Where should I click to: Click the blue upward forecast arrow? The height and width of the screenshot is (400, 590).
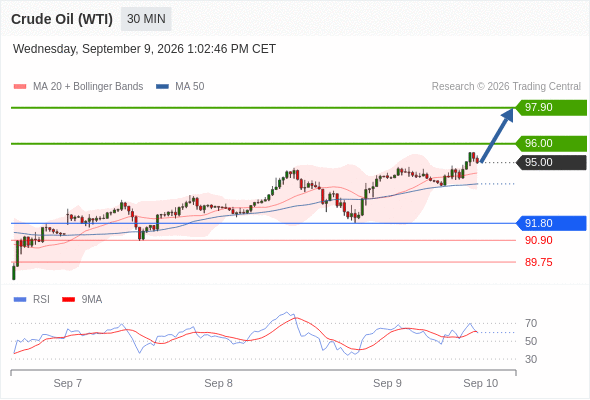497,135
